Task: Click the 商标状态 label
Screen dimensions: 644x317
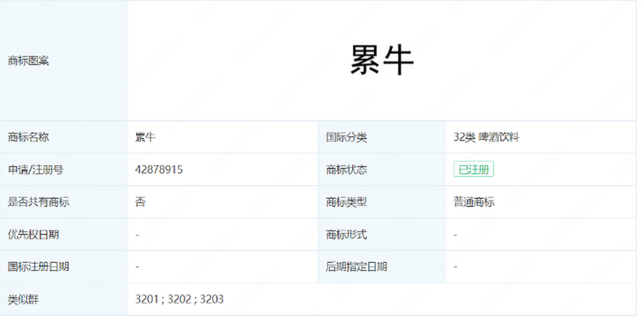Action: (346, 169)
